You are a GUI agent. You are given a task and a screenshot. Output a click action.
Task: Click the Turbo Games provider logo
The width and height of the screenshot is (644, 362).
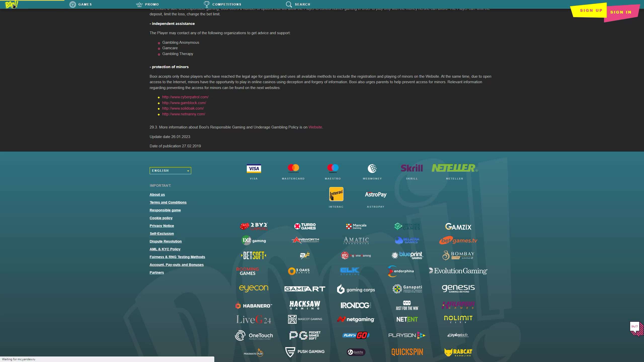(305, 226)
